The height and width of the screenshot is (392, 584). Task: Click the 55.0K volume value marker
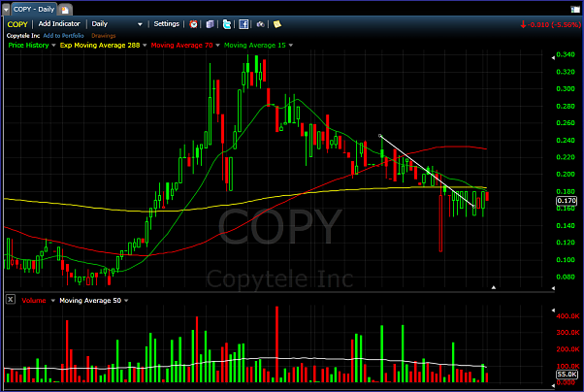(567, 375)
